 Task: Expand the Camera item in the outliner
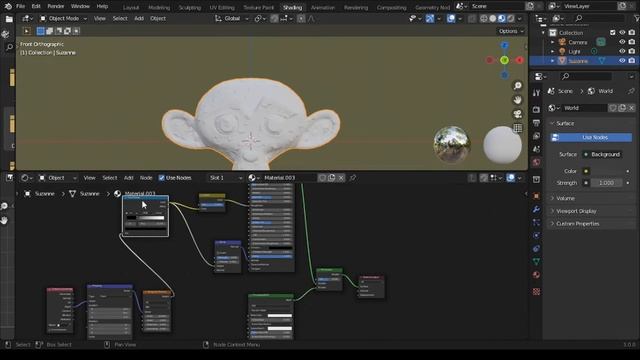(x=552, y=42)
